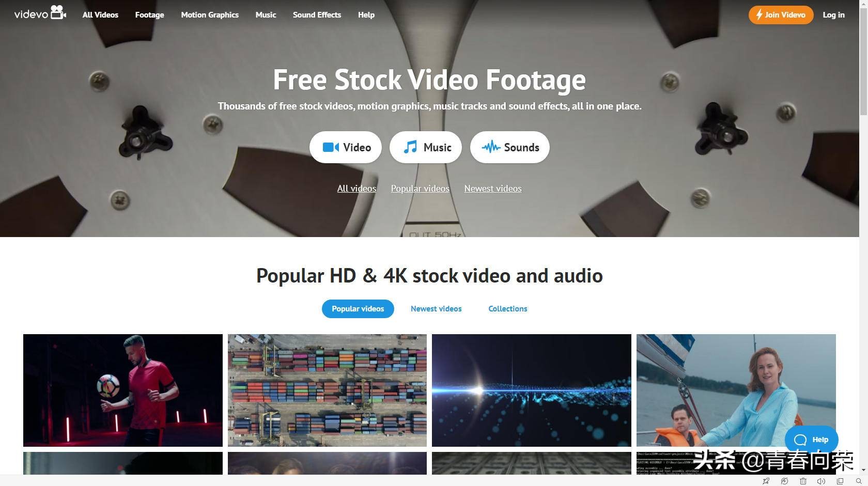
Task: Click the Log in link
Action: [833, 15]
